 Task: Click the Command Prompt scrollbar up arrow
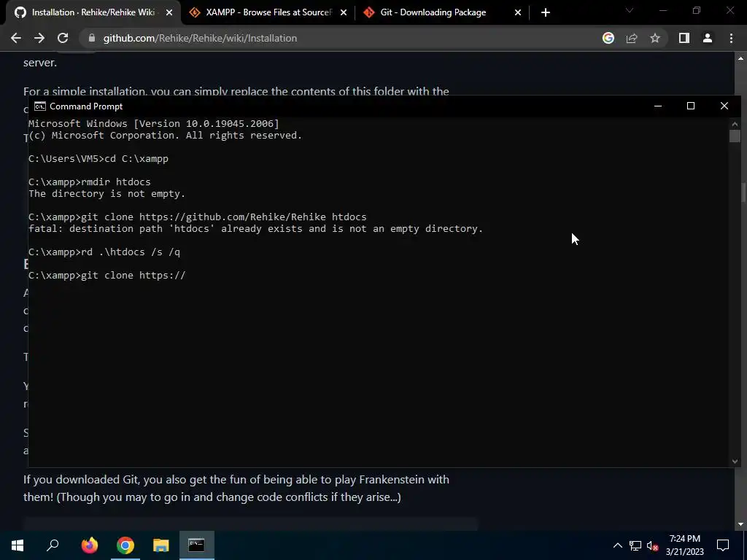(735, 124)
